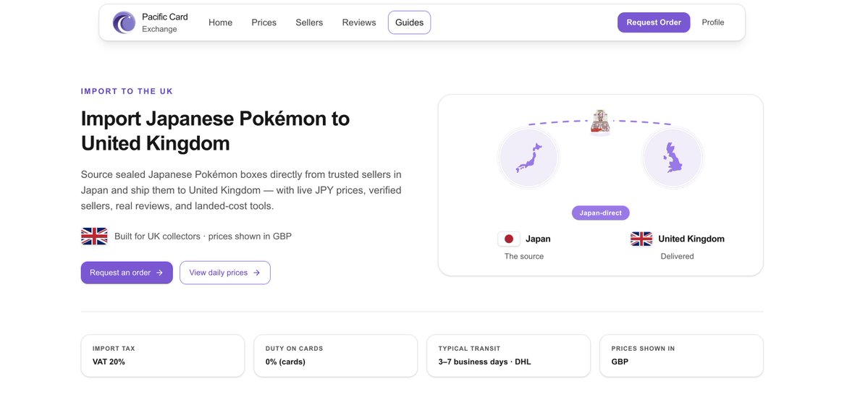Open the Reviews nav item
Viewport: 868px width, 418px height.
coord(359,22)
